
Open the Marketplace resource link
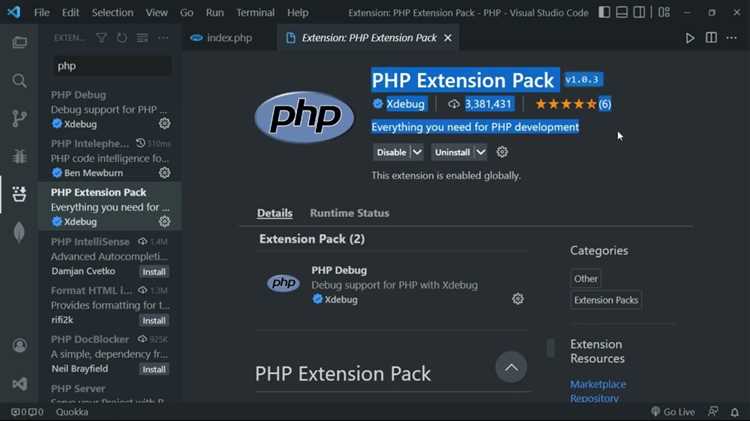pyautogui.click(x=598, y=384)
